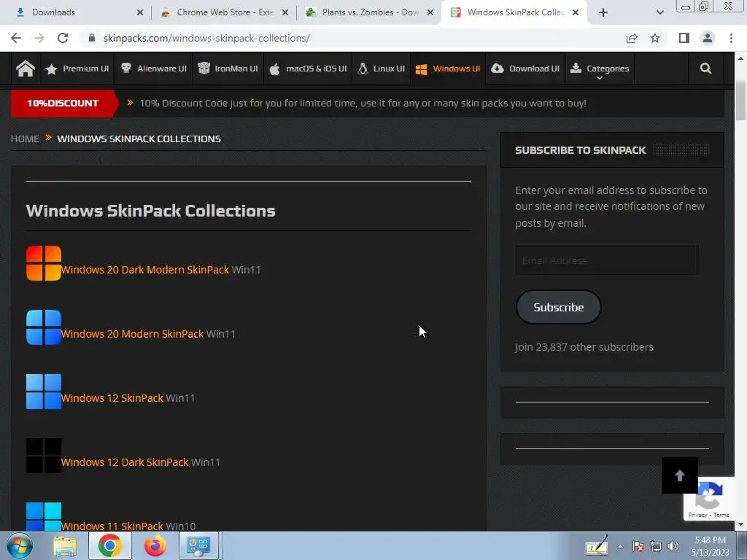Open the Download UI menu item
The width and height of the screenshot is (747, 560).
(x=525, y=69)
